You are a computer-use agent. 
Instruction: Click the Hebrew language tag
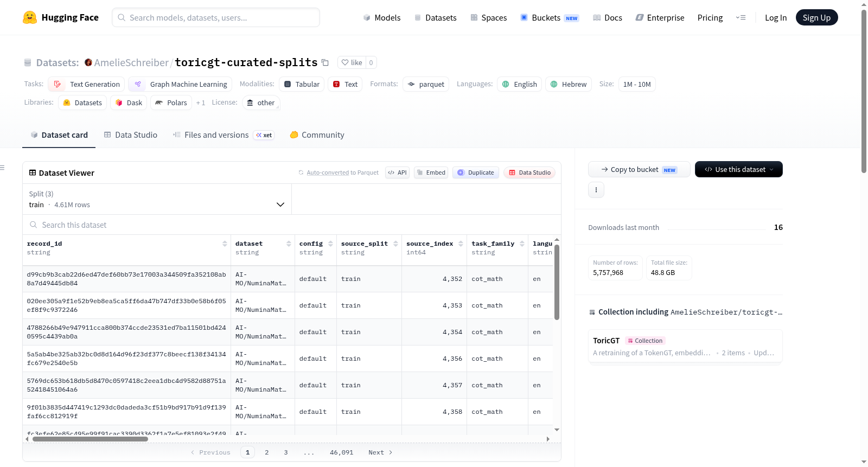tap(569, 84)
